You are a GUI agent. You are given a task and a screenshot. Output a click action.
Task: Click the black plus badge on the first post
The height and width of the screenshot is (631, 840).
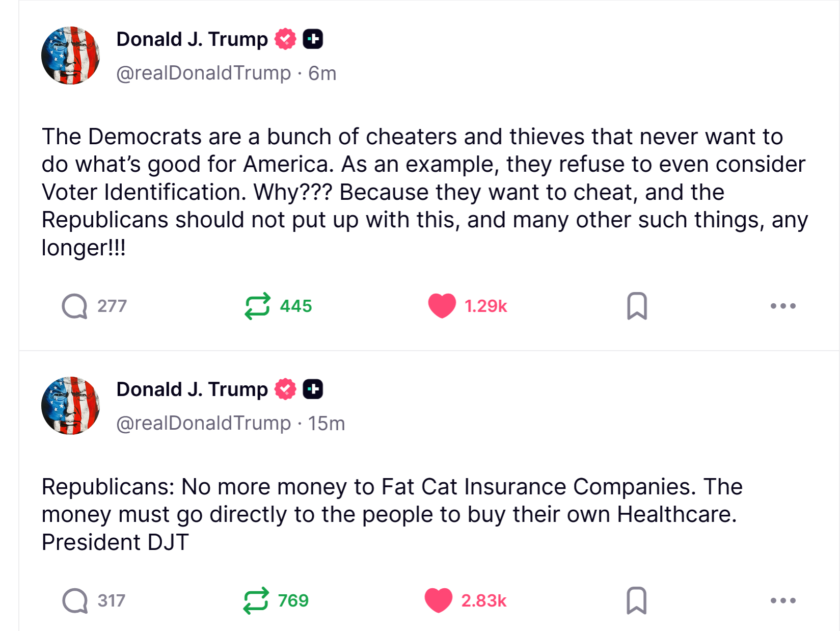coord(313,39)
